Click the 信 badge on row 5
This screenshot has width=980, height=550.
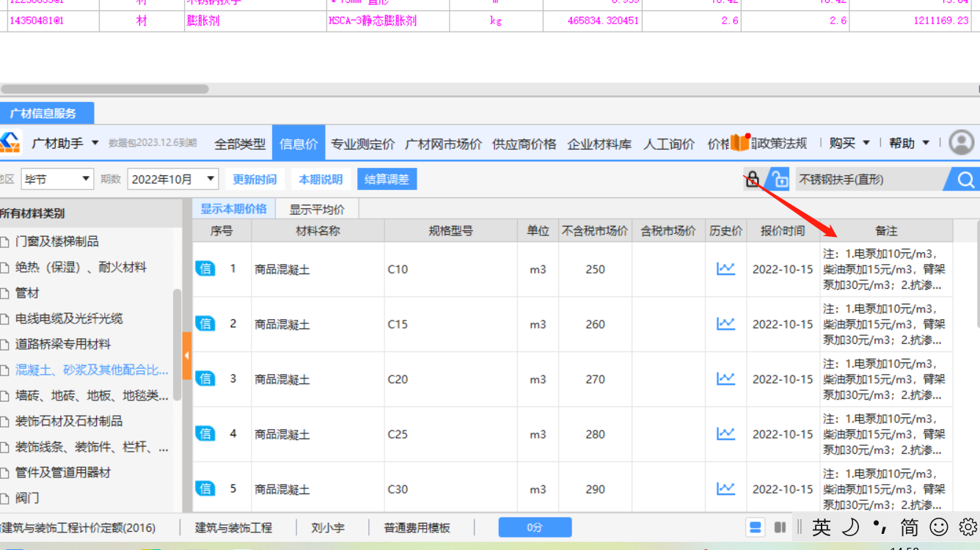click(205, 489)
